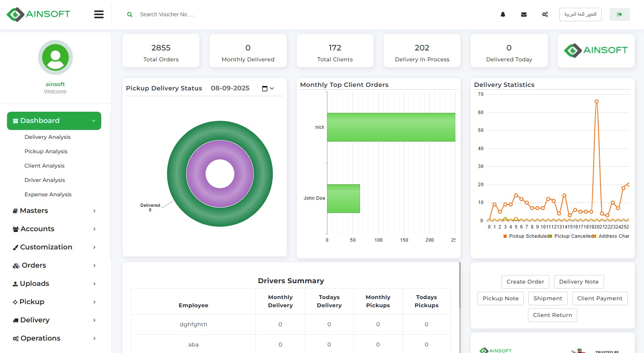
Task: Click the notification bell icon
Action: click(503, 14)
